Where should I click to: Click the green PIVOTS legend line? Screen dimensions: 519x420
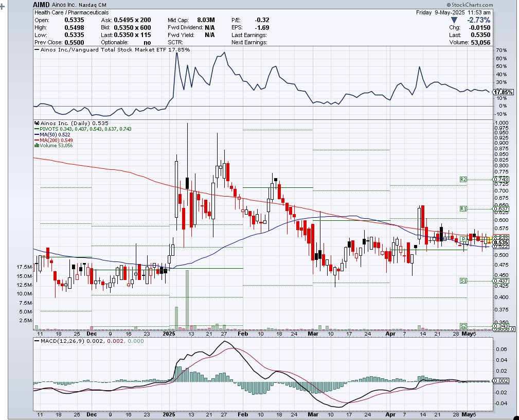click(83, 129)
